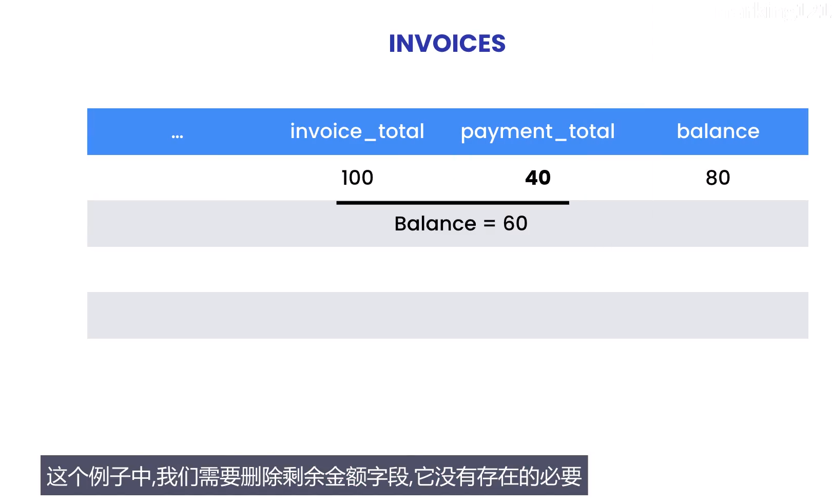Click the empty bottom gray table row
Image resolution: width=832 pixels, height=504 pixels.
pyautogui.click(x=447, y=315)
